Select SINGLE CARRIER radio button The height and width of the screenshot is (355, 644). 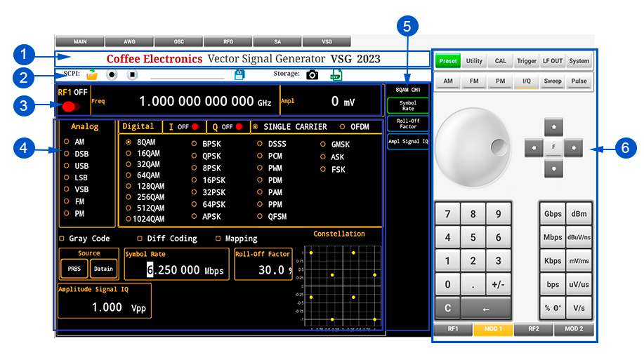pyautogui.click(x=256, y=127)
